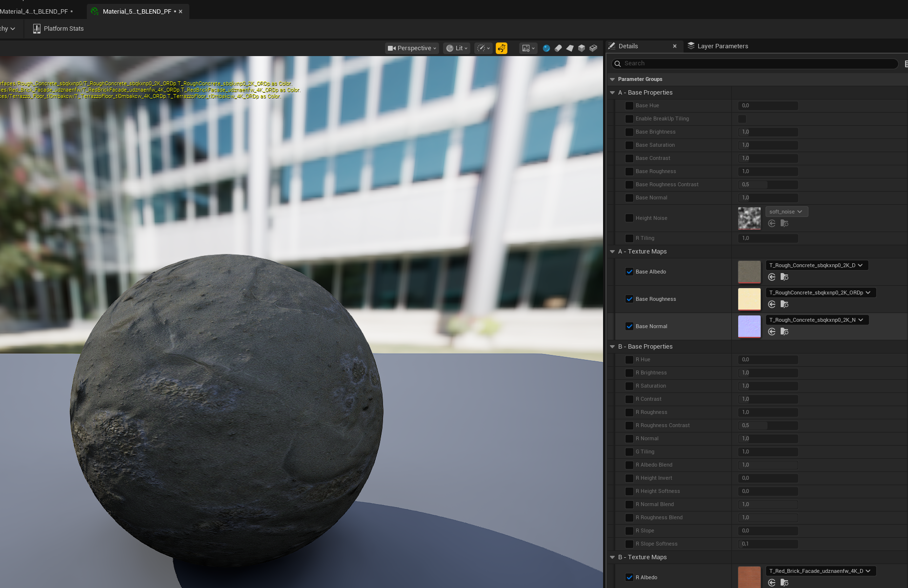The width and height of the screenshot is (908, 588).
Task: Uncheck the Base Albedo override checkbox
Action: pos(629,272)
